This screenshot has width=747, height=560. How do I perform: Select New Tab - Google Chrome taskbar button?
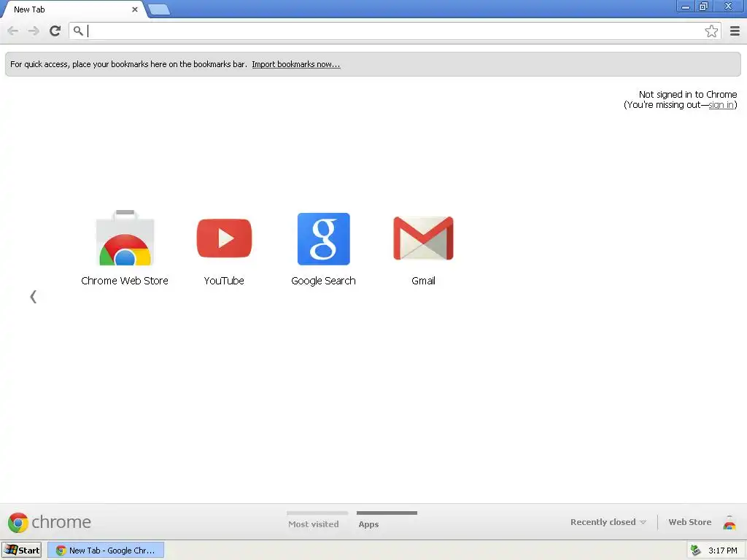(x=106, y=550)
